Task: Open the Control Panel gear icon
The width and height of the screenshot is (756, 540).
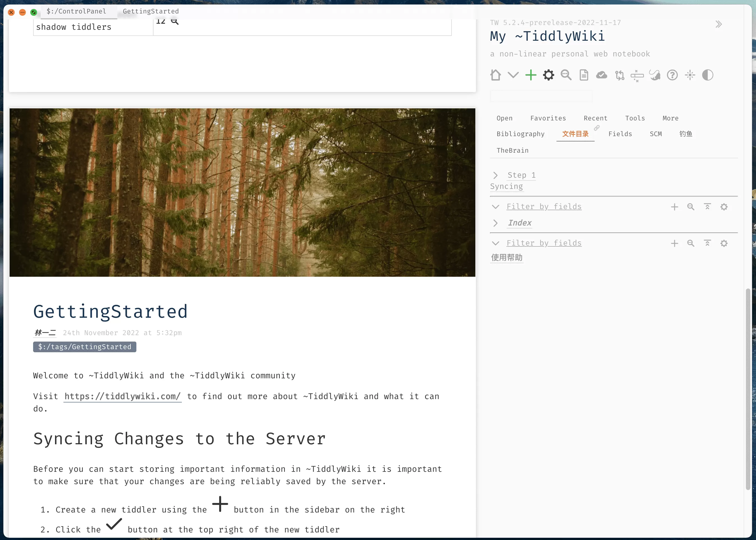Action: tap(548, 75)
